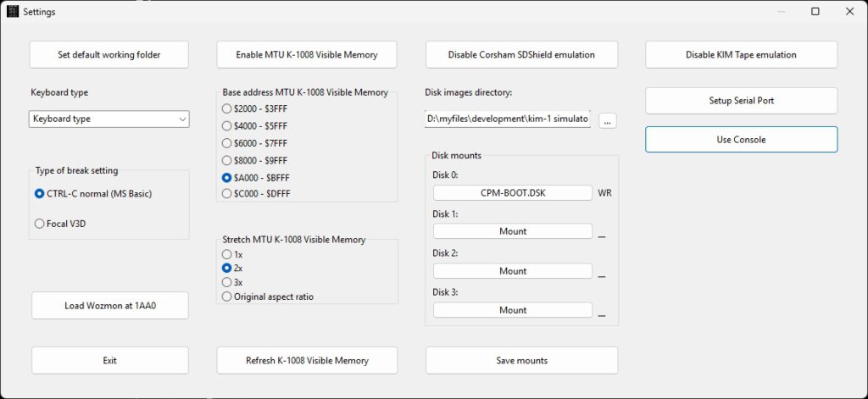
Task: Select base address $2000 - $3FFF
Action: [x=226, y=108]
